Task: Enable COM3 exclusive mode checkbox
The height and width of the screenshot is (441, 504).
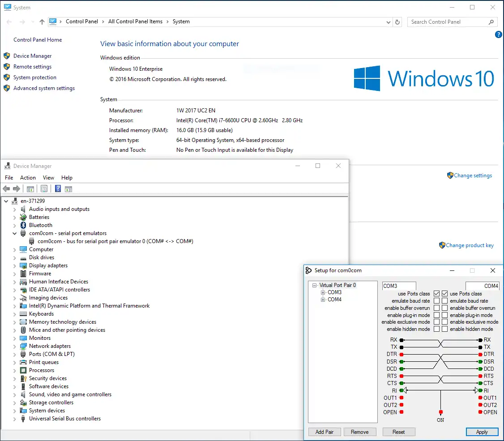Action: 436,322
